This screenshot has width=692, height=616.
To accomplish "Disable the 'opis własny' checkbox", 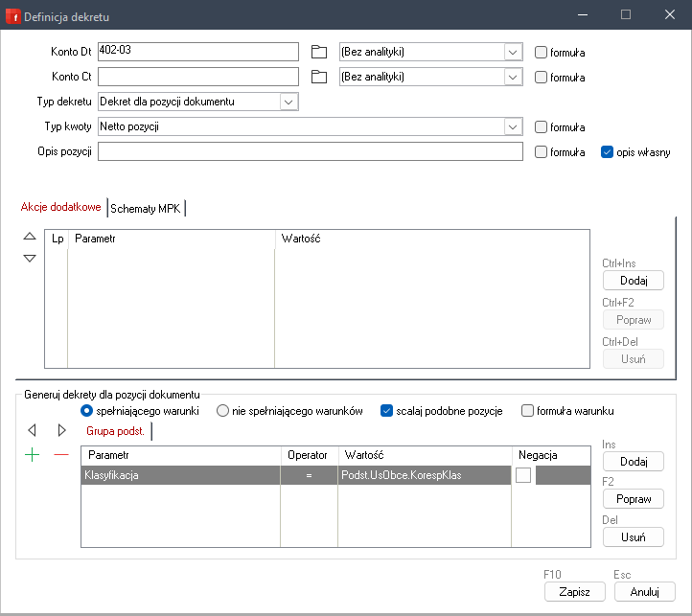I will point(607,151).
